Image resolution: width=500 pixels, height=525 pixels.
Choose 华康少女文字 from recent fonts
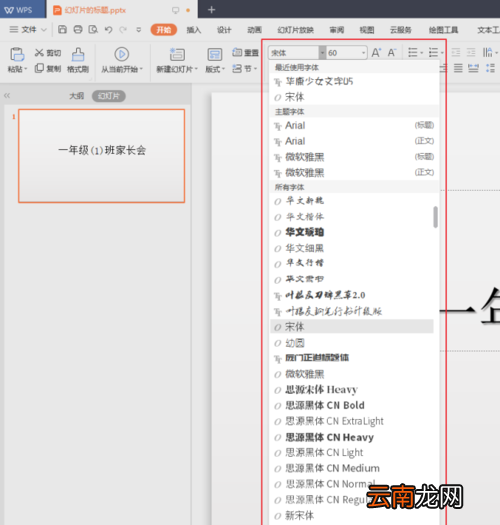[x=354, y=81]
